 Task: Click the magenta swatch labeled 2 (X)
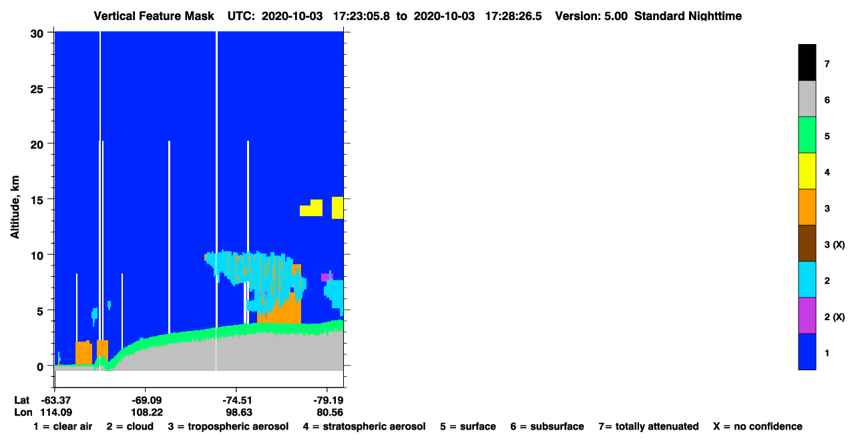pos(807,315)
